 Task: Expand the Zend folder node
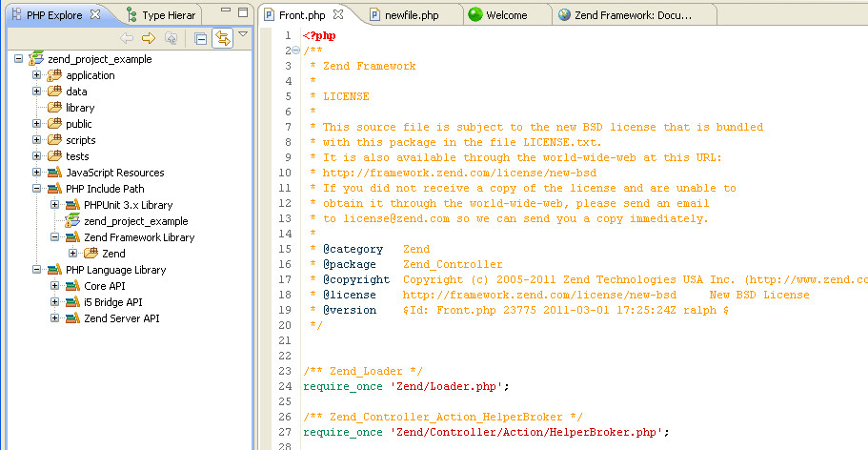click(72, 254)
